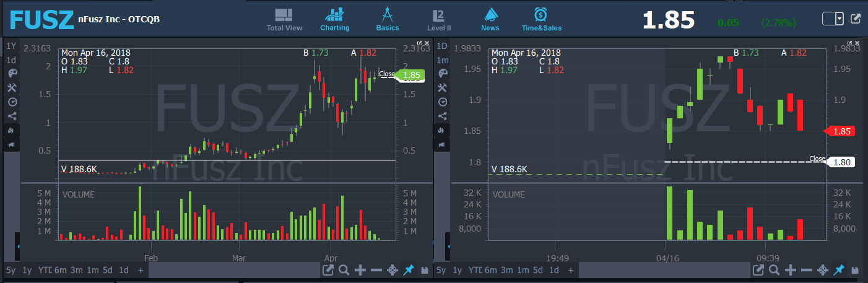868x283 pixels.
Task: Open the Basics tab
Action: click(x=388, y=20)
